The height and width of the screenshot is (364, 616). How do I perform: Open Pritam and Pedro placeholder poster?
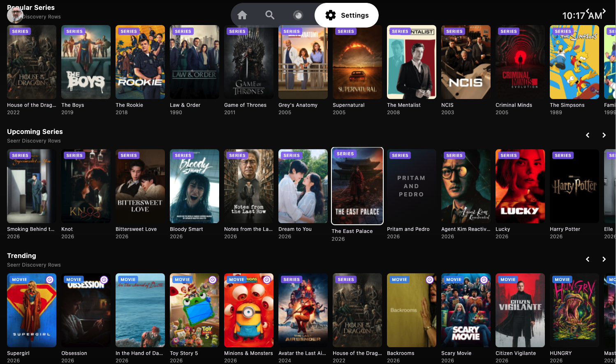(x=412, y=186)
